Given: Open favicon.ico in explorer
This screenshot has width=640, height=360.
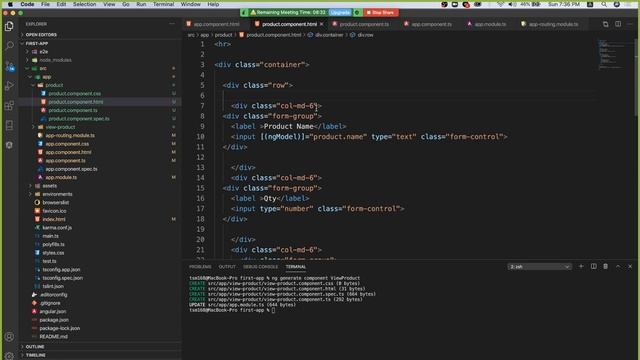Looking at the screenshot, I should point(54,211).
